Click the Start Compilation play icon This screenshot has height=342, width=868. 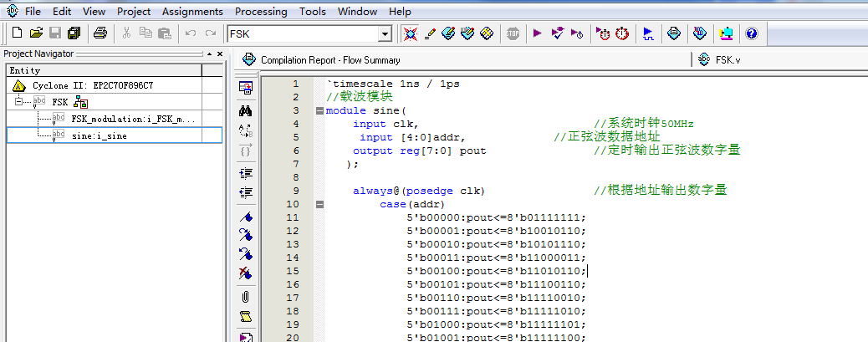tap(537, 33)
